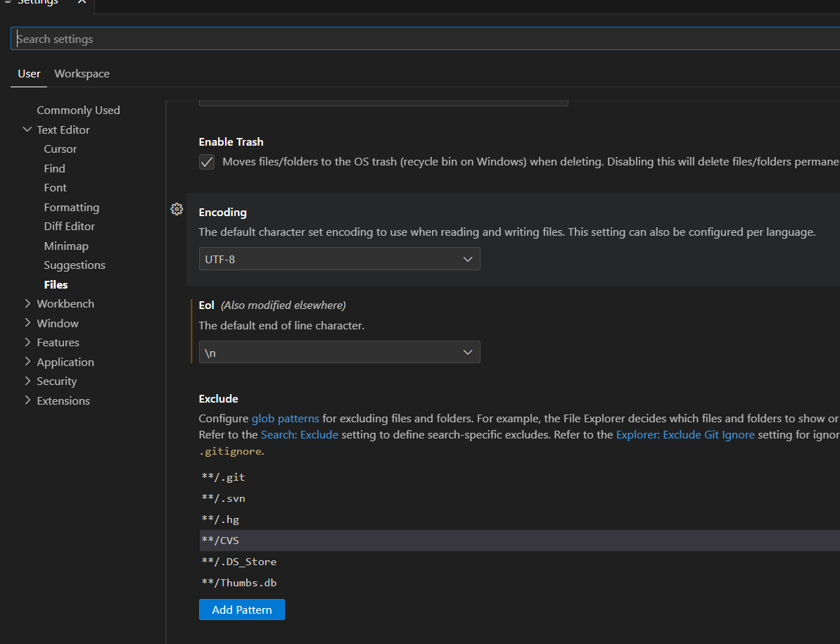Select the User settings tab

click(29, 74)
